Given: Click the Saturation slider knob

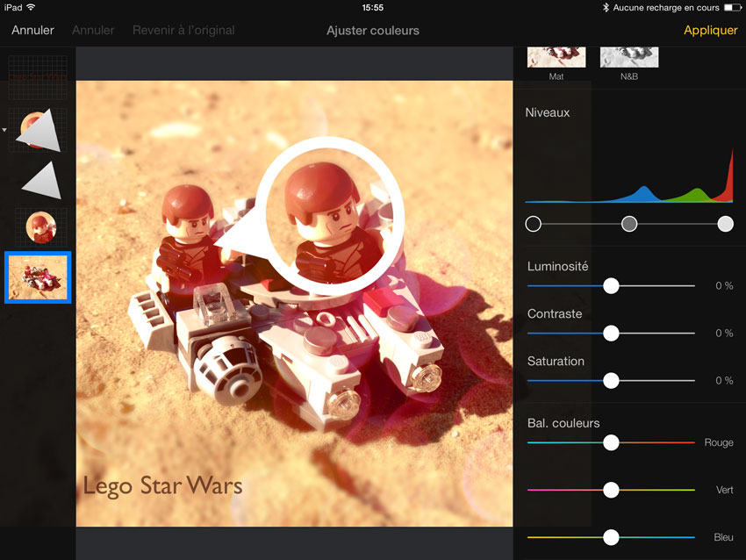Looking at the screenshot, I should 611,381.
